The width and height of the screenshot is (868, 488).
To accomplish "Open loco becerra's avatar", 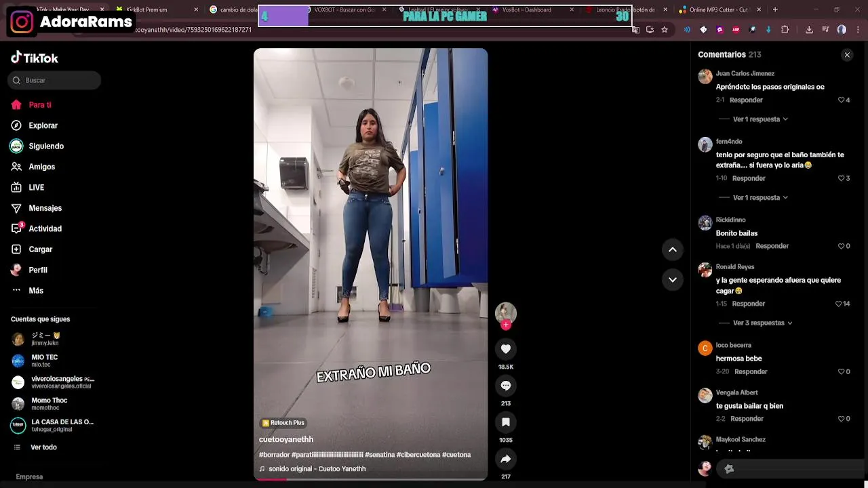I will click(705, 348).
